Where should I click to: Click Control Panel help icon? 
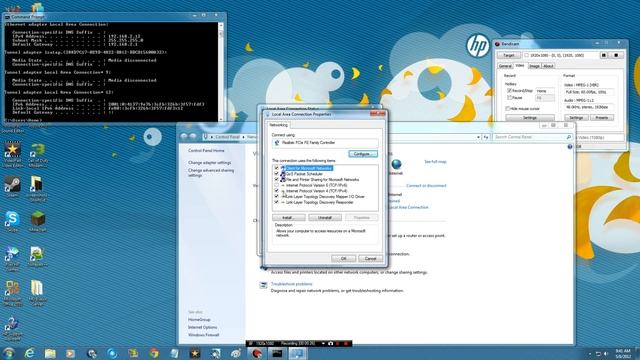(570, 147)
